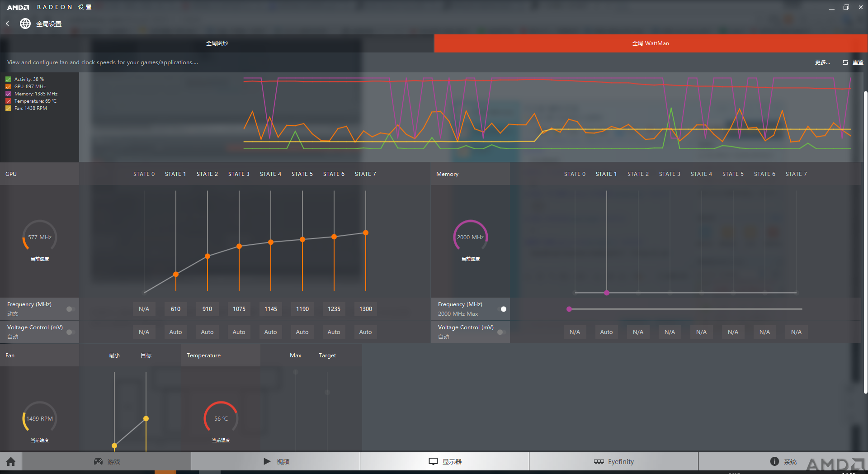Toggle Memory Voltage Control switch
868x474 pixels.
pyautogui.click(x=501, y=332)
